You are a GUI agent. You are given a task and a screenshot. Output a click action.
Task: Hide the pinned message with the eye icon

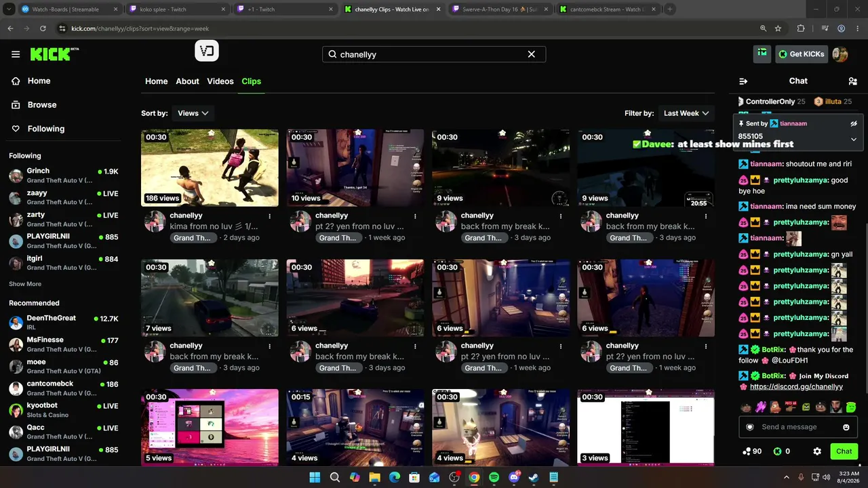tap(854, 124)
